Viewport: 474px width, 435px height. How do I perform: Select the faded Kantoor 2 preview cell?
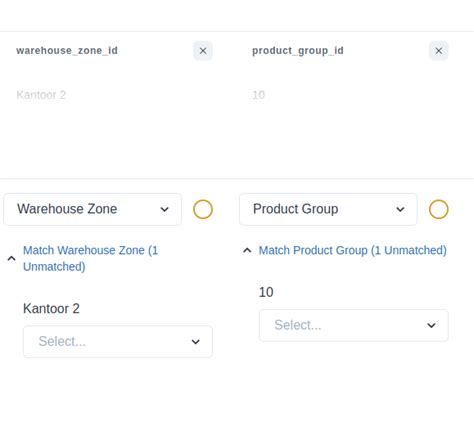41,95
